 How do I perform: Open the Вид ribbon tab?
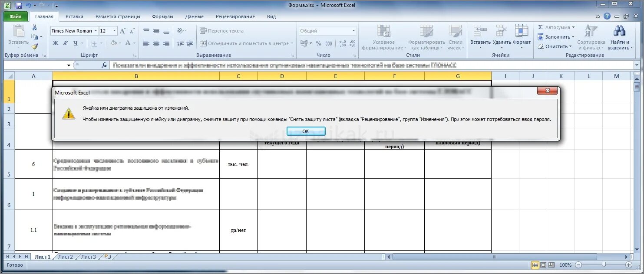pos(271,16)
